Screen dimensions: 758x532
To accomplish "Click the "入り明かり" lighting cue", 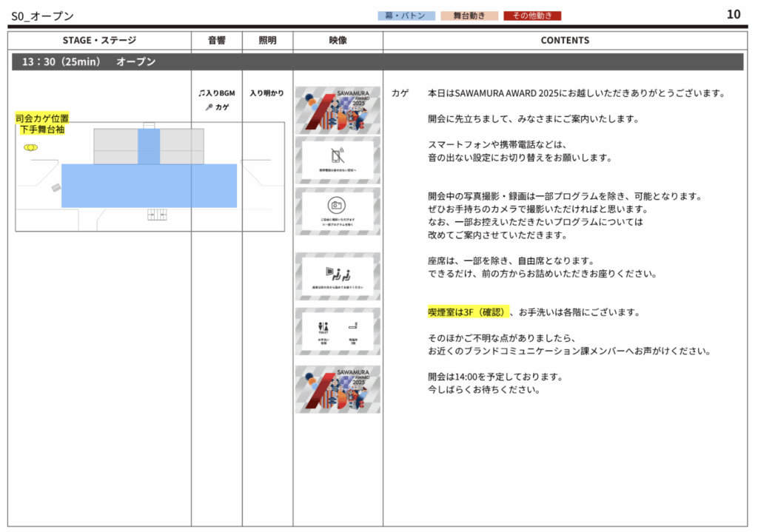I will (266, 93).
